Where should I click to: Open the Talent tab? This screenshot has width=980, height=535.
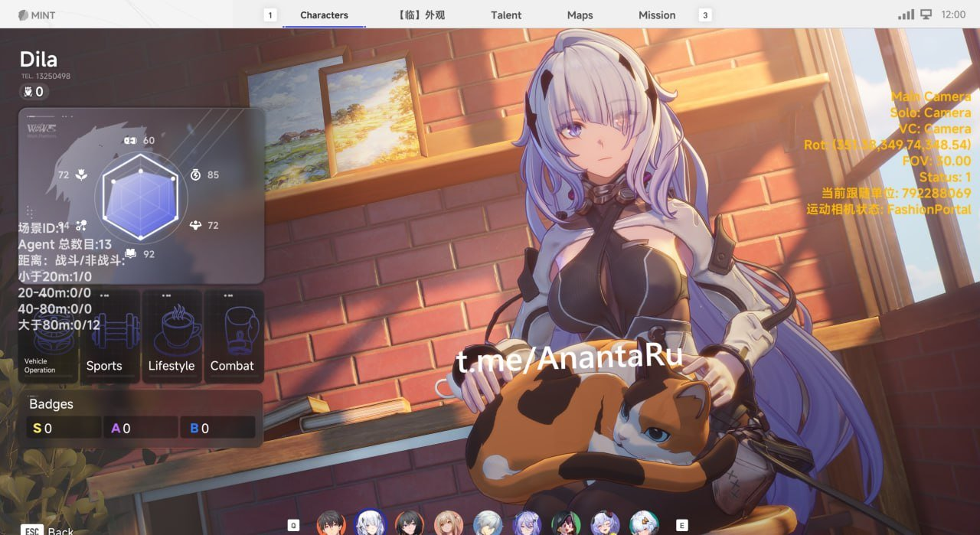(x=506, y=15)
